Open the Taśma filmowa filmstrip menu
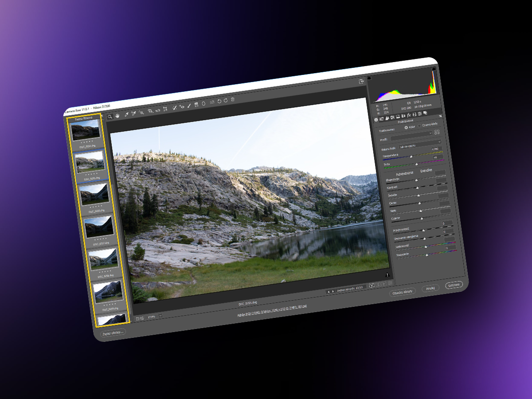The height and width of the screenshot is (399, 532). pyautogui.click(x=102, y=117)
